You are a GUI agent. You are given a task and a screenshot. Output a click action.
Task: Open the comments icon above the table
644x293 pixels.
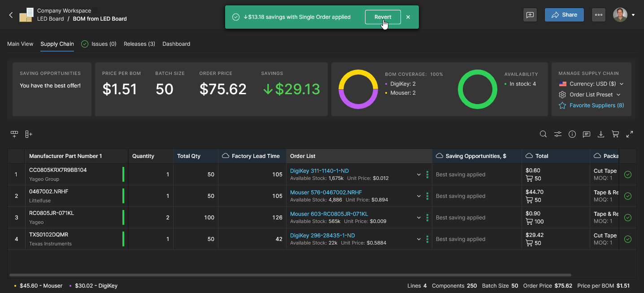[x=586, y=134]
